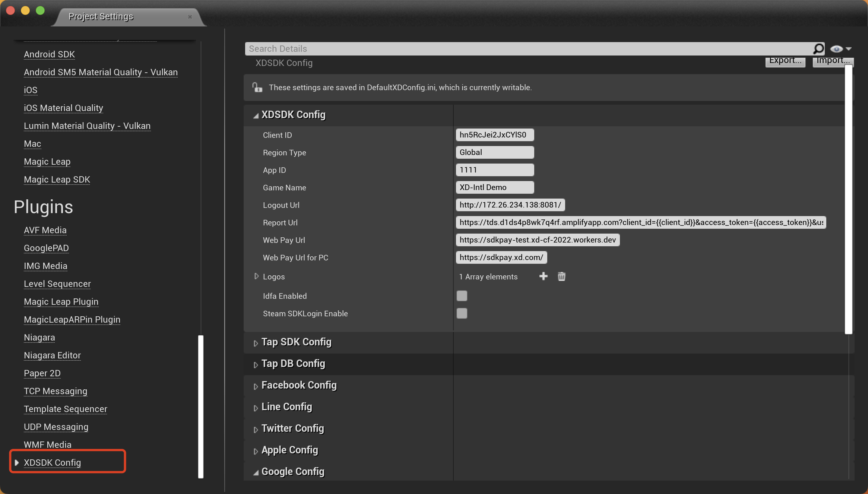
Task: Toggle the Steam SDKLogin Enable checkbox
Action: click(462, 313)
